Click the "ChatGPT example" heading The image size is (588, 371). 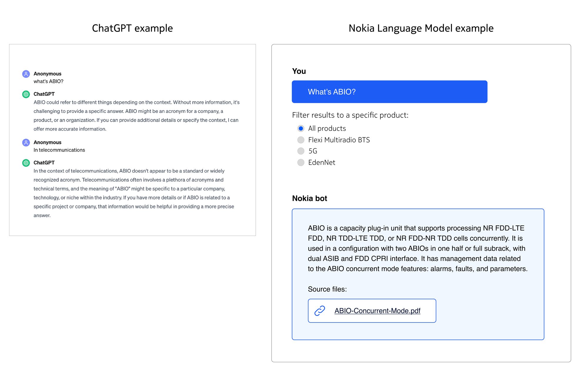click(x=132, y=28)
